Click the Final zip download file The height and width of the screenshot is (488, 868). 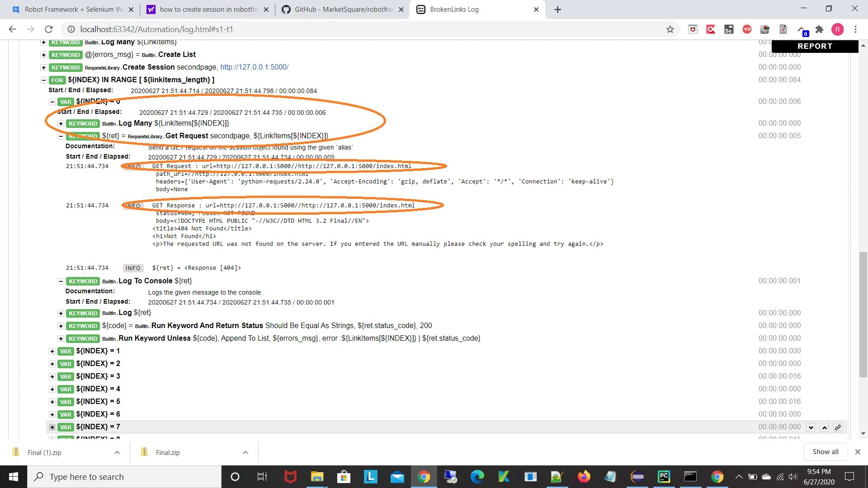pyautogui.click(x=169, y=452)
